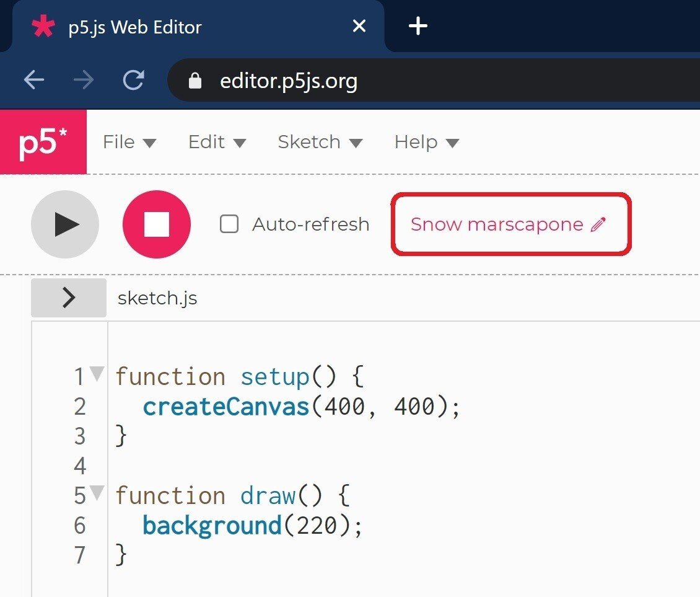Expand the sidebar file list chevron
Viewport: 700px width, 597px height.
point(69,298)
